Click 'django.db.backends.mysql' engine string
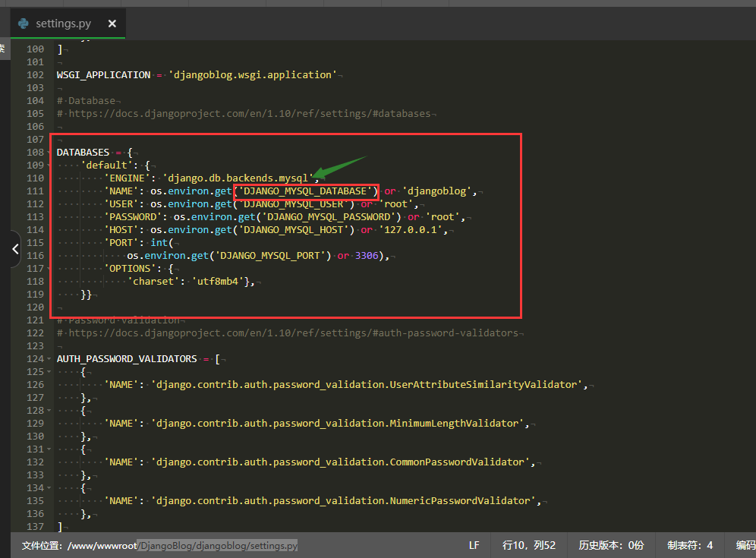Screen dimensions: 756x558 [238, 178]
